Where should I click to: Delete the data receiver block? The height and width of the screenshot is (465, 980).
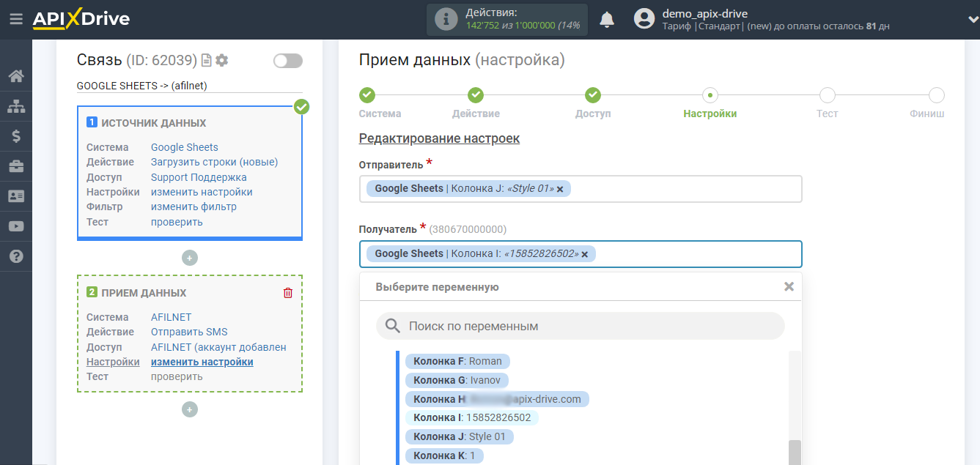(x=288, y=293)
